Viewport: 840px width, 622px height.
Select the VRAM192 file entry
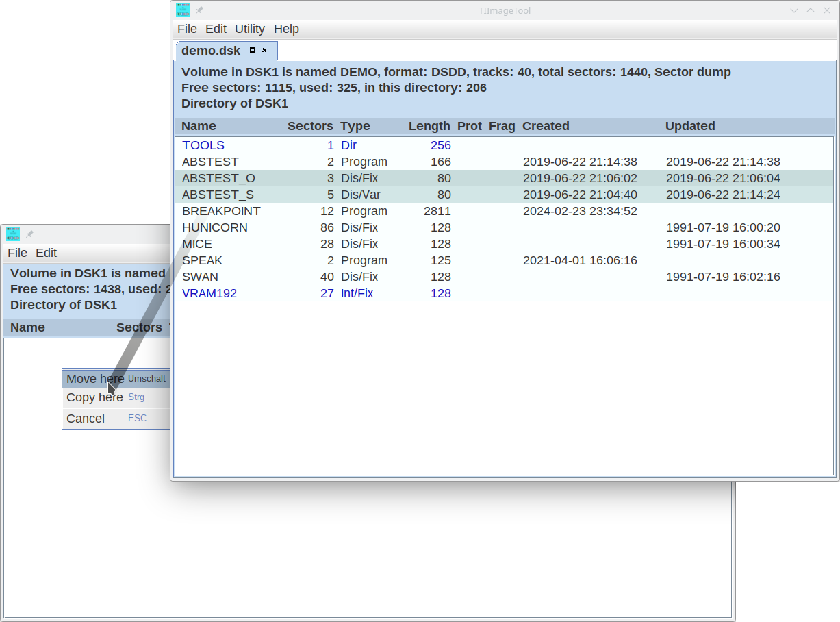pos(209,293)
